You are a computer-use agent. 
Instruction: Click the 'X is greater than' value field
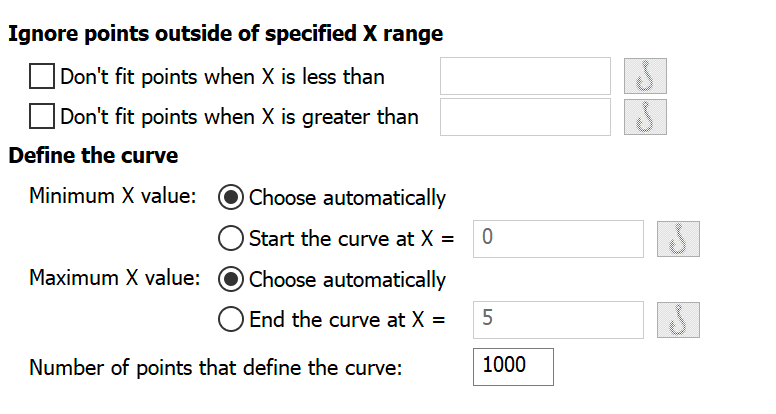pyautogui.click(x=525, y=117)
